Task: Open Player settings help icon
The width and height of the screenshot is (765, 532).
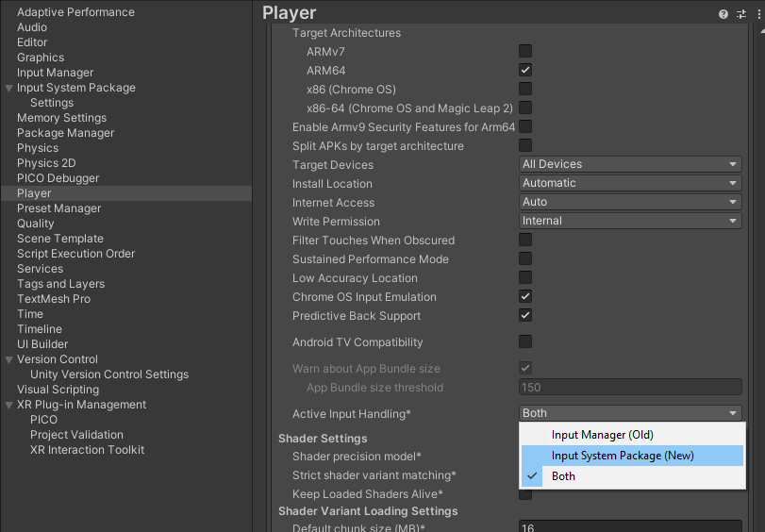Action: (x=723, y=14)
